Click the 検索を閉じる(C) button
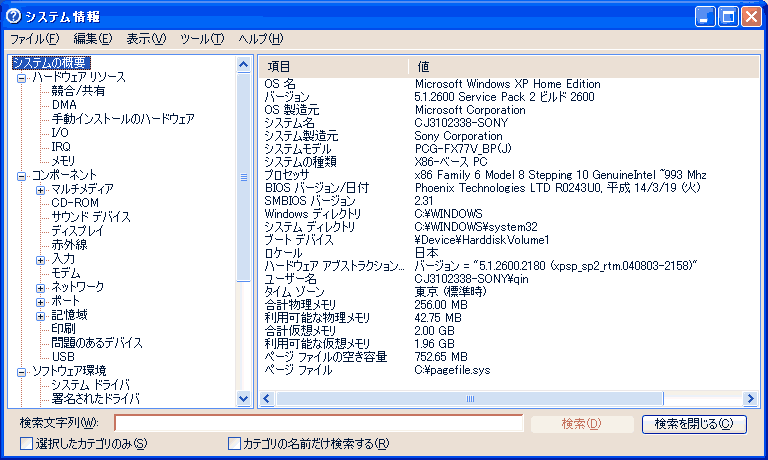Viewport: 768px width, 460px height. (694, 423)
